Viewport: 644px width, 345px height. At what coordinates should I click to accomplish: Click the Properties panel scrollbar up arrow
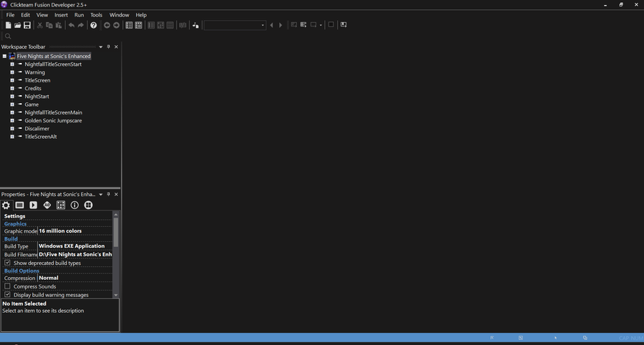coord(116,215)
